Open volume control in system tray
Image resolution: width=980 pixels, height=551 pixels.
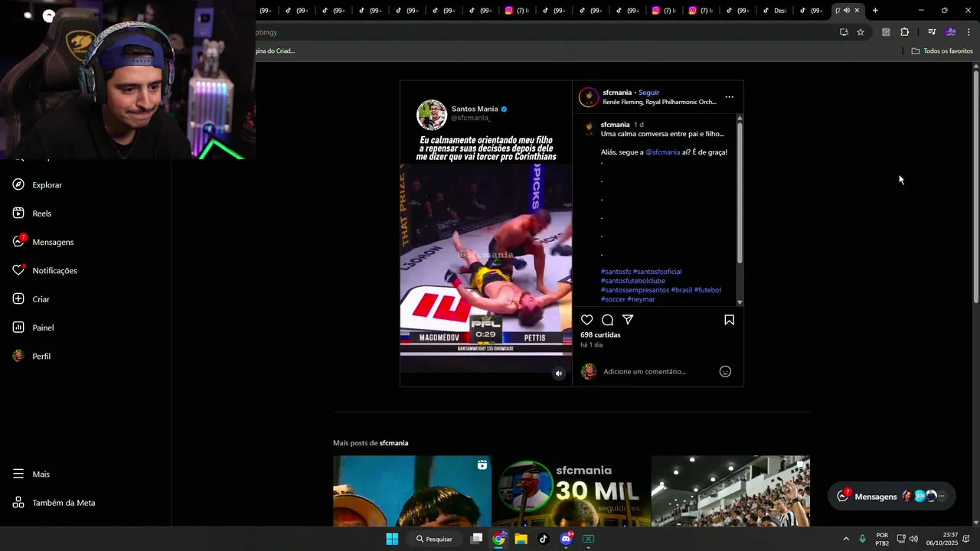coord(913,539)
